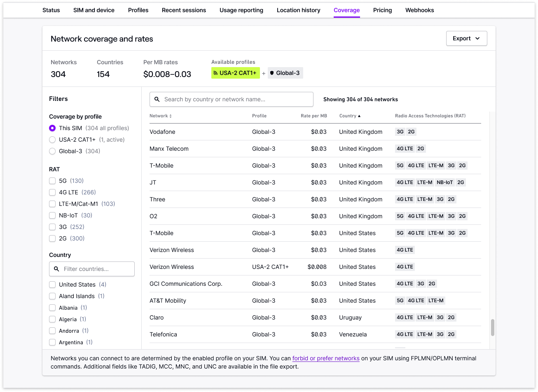
Task: Click the ascending sort arrow on Country column
Action: 360,116
